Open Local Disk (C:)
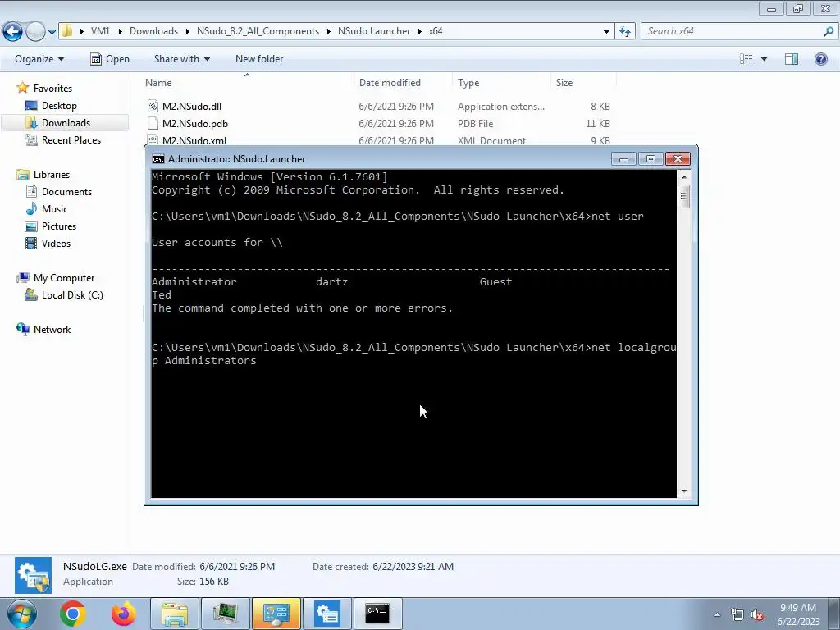The height and width of the screenshot is (630, 840). [72, 295]
